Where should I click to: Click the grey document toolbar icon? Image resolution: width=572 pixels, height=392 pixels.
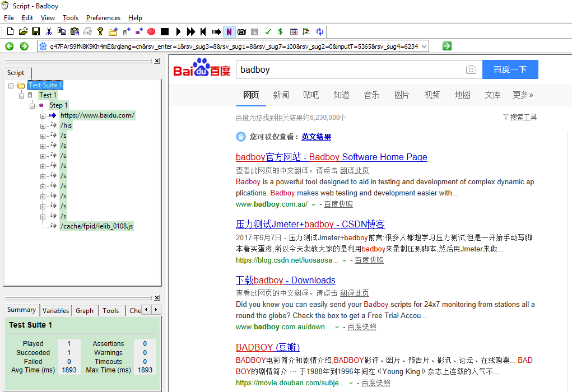click(255, 32)
